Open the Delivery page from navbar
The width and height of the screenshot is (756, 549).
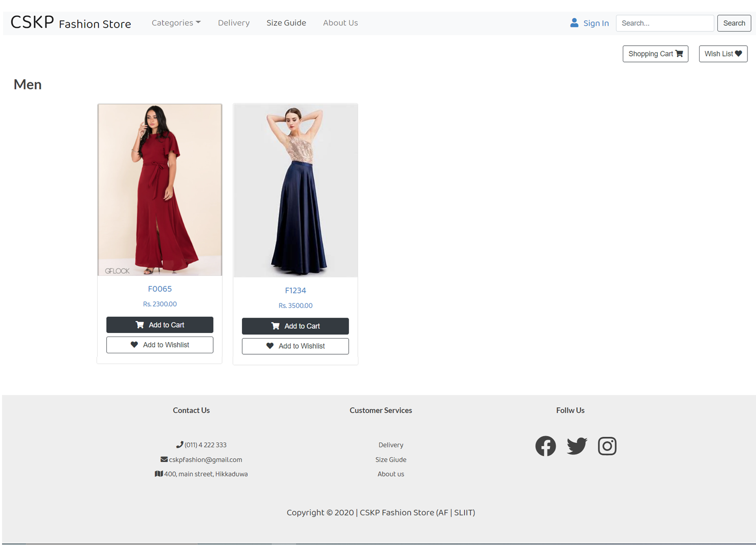pyautogui.click(x=233, y=23)
